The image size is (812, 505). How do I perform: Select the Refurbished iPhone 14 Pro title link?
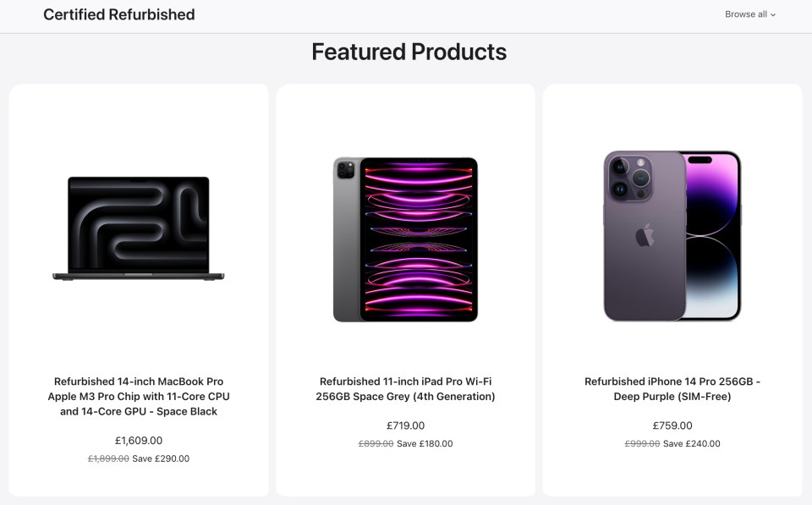(x=672, y=389)
